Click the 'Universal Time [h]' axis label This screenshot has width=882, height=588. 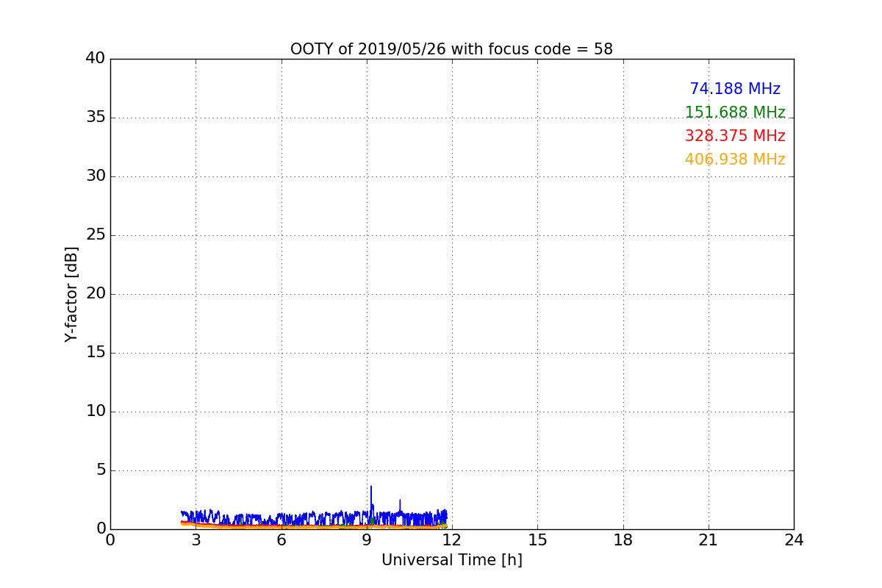pos(452,560)
